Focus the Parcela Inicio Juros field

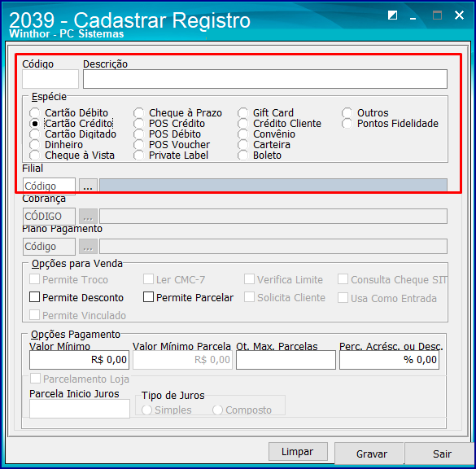pyautogui.click(x=80, y=409)
